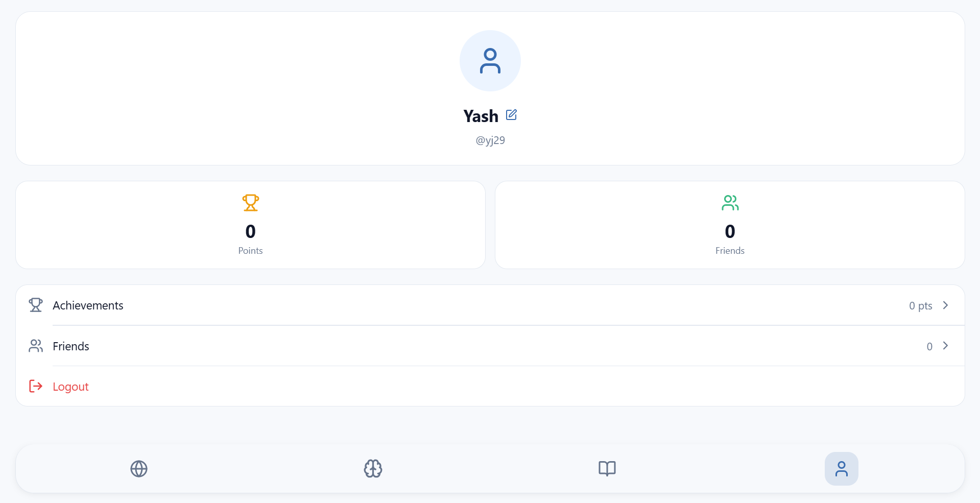Click the people icon in Friends row
The width and height of the screenshot is (980, 503).
click(36, 346)
